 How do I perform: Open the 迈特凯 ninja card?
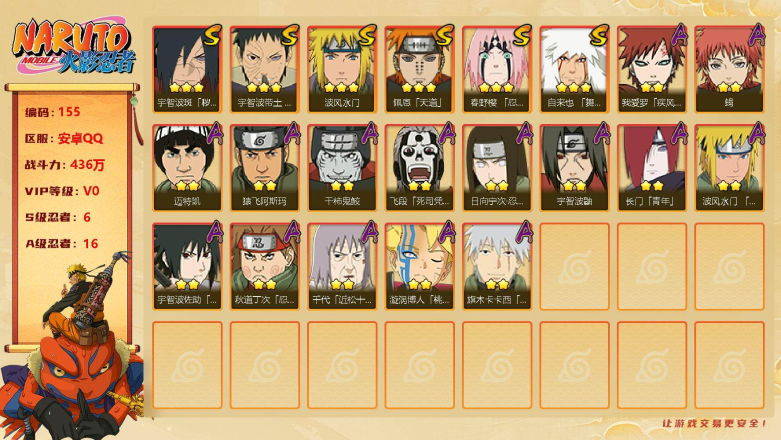coord(187,167)
